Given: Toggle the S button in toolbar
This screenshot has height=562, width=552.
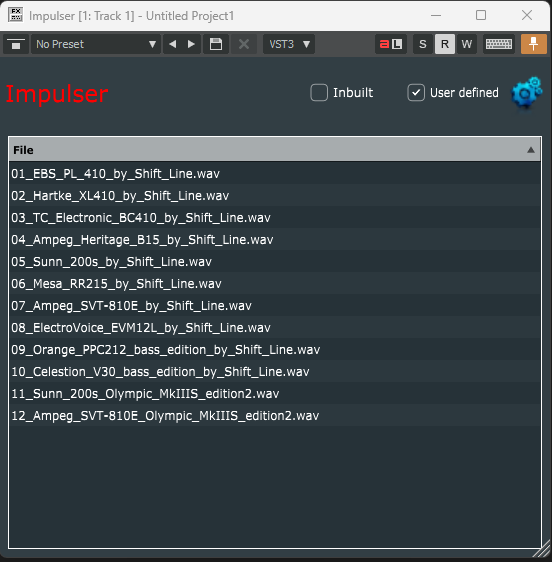Looking at the screenshot, I should [x=423, y=44].
